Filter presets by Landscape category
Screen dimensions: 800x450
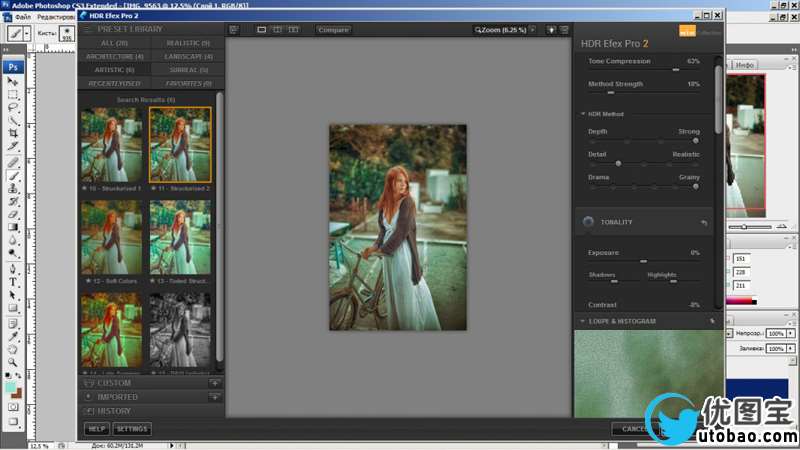[x=188, y=56]
